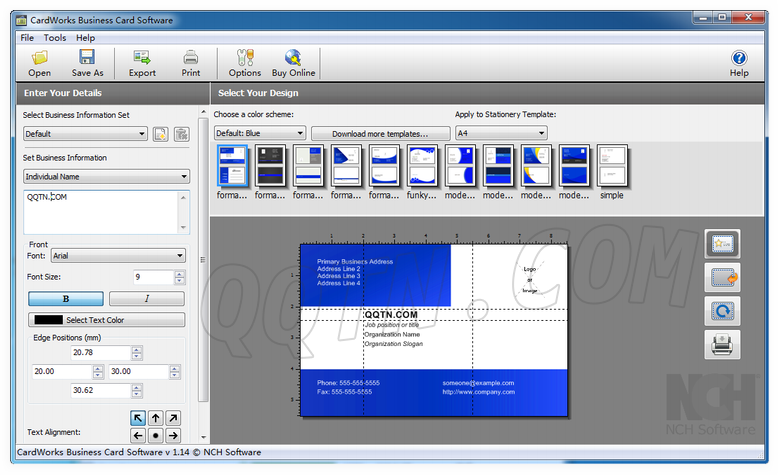780x475 pixels.
Task: Open the File menu
Action: 27,37
